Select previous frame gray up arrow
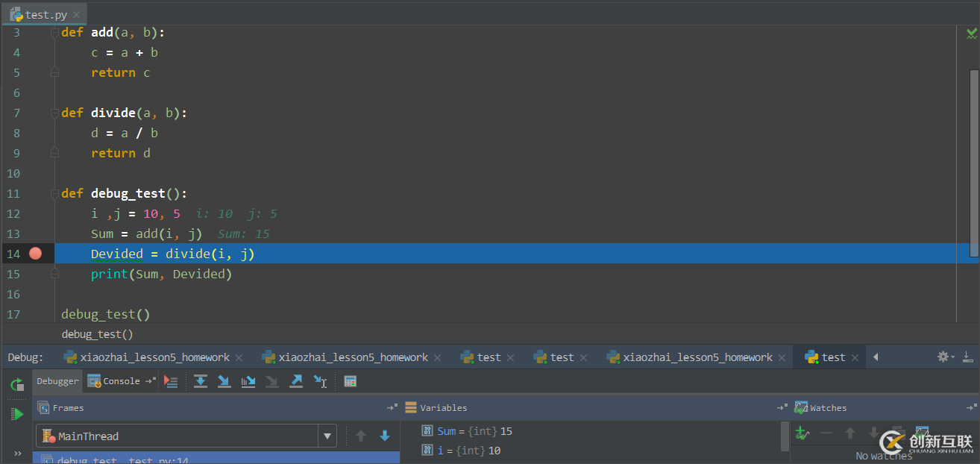 coord(361,436)
